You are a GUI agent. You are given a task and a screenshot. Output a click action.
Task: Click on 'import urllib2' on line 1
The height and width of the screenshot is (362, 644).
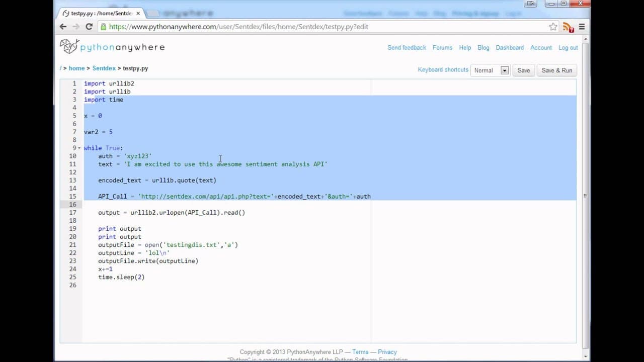pos(109,83)
